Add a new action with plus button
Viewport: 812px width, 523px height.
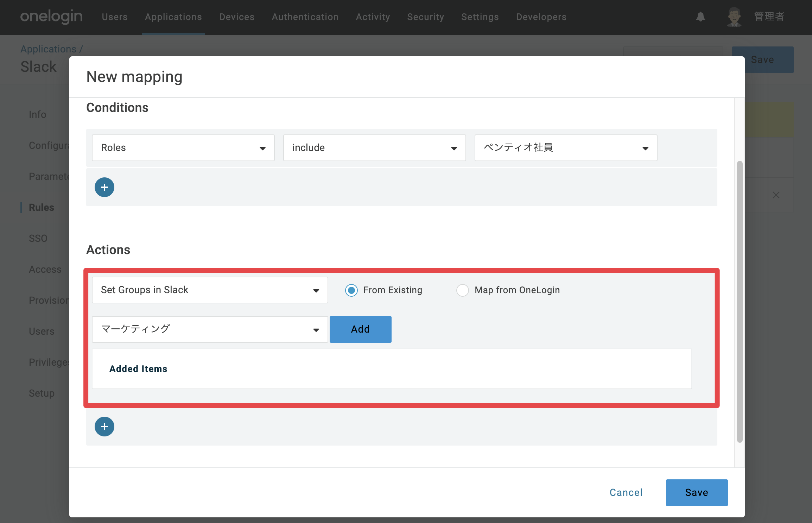[x=104, y=427]
